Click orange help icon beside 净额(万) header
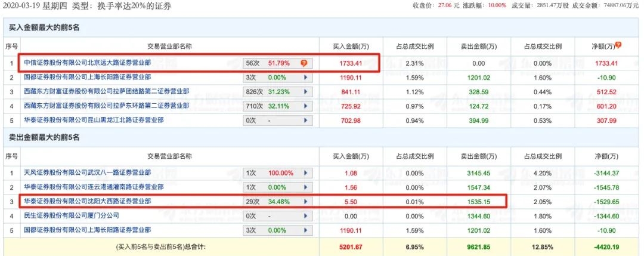 618,45
